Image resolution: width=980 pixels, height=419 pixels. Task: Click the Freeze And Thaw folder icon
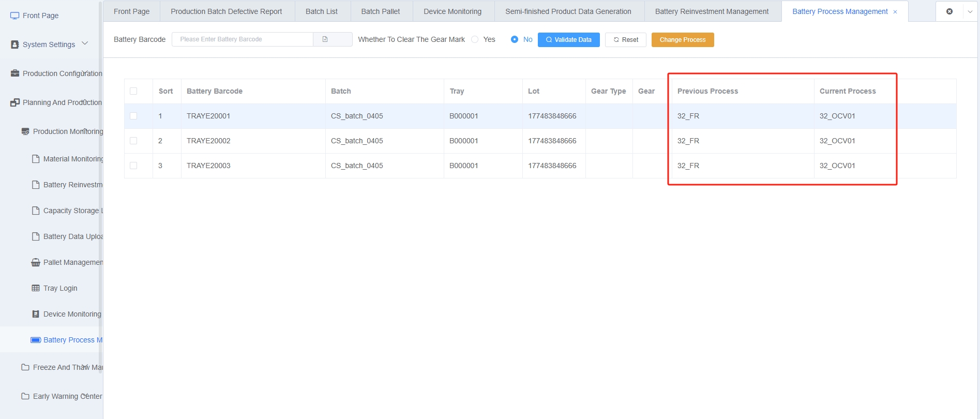pos(25,367)
